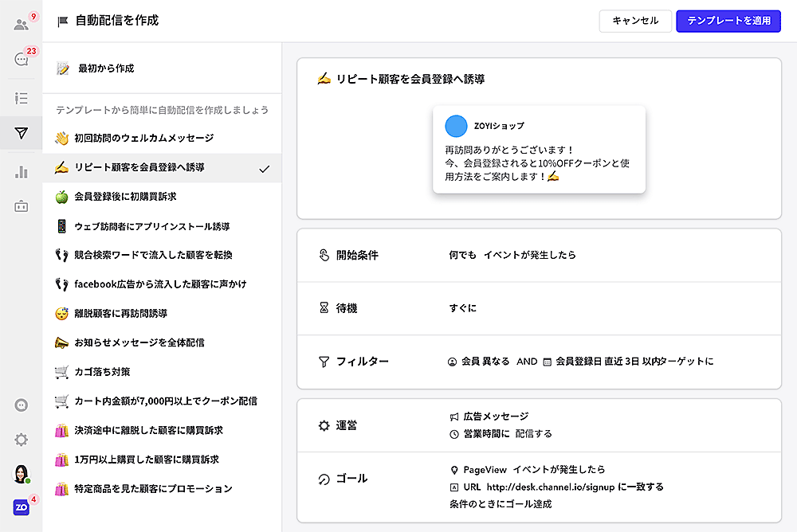Open the contacts icon in the sidebar
Viewport: 797px width, 532px height.
click(22, 24)
